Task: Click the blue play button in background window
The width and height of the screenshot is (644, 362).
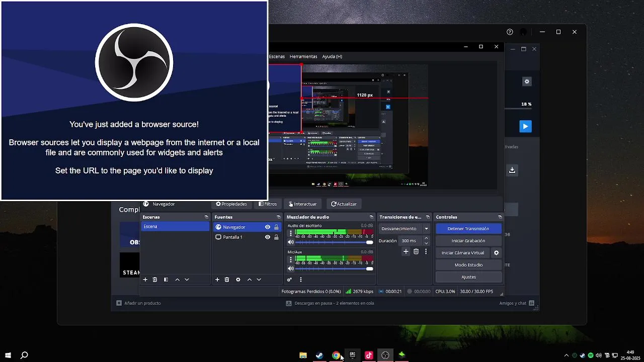Action: (x=525, y=126)
